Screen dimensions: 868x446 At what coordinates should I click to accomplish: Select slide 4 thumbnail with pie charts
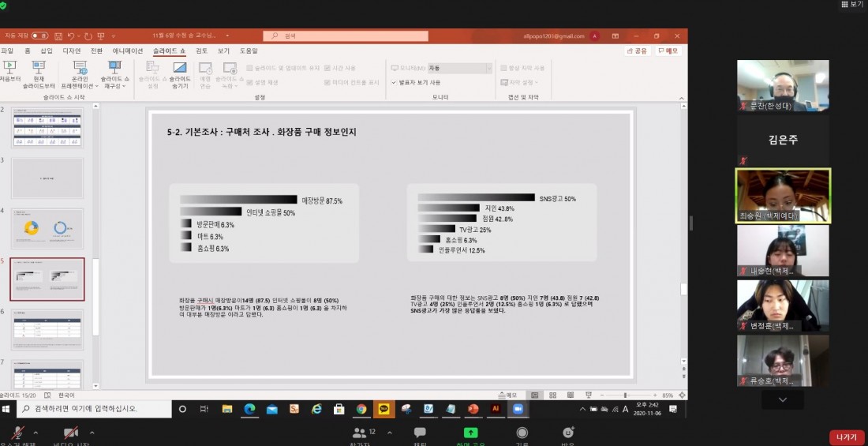pos(47,229)
